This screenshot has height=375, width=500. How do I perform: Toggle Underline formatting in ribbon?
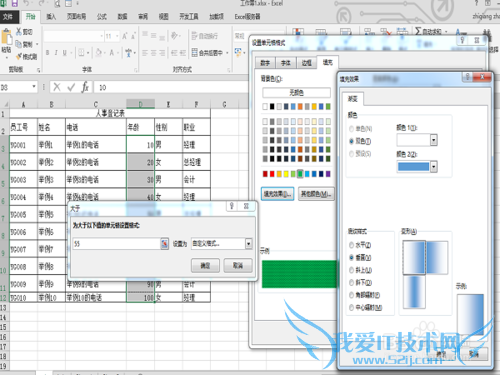[x=65, y=53]
